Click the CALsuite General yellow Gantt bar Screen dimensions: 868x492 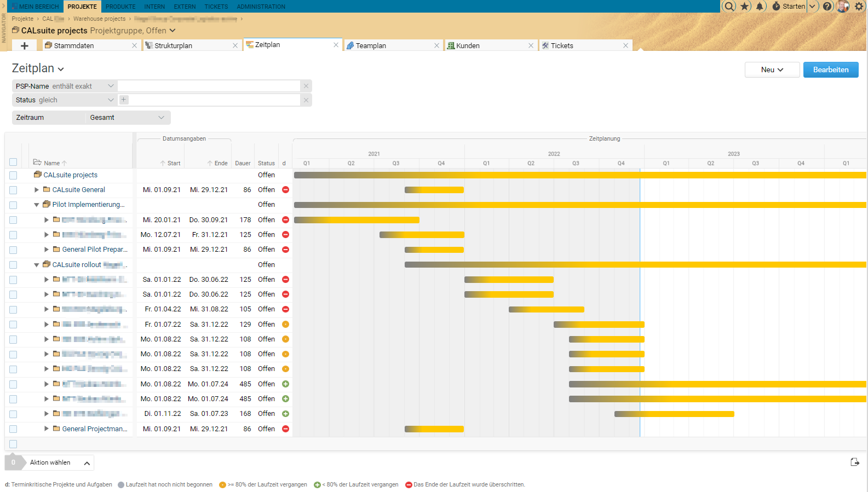click(x=434, y=190)
